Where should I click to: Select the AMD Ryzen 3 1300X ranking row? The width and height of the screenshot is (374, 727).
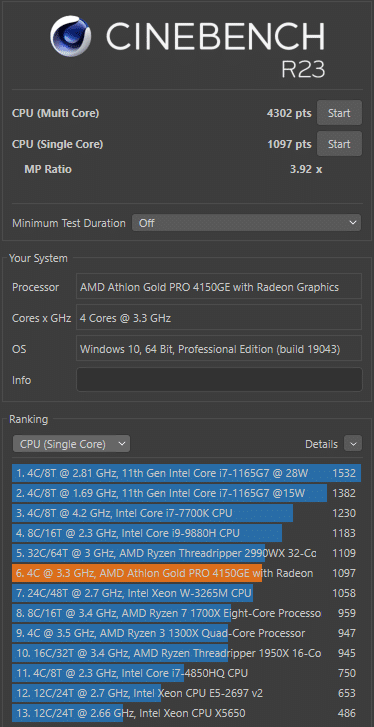click(x=186, y=633)
